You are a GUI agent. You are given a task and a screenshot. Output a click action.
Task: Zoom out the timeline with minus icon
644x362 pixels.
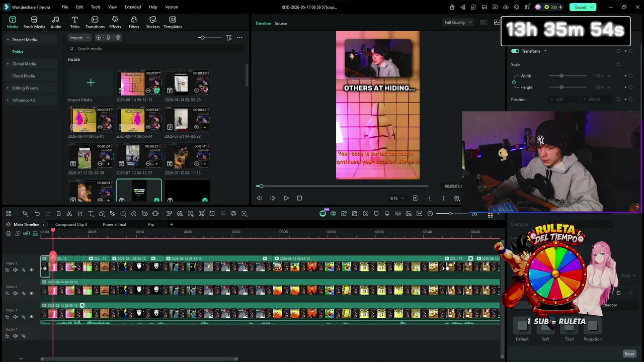430,214
